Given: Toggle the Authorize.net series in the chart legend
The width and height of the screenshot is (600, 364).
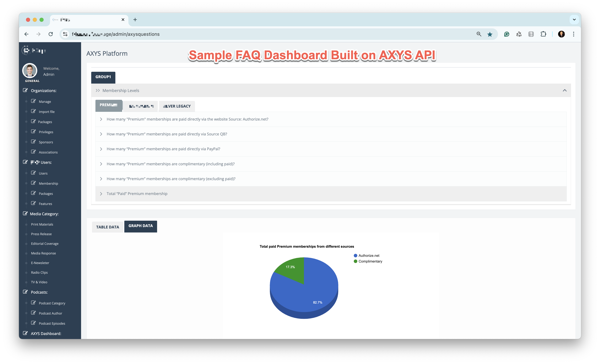Looking at the screenshot, I should (x=369, y=255).
